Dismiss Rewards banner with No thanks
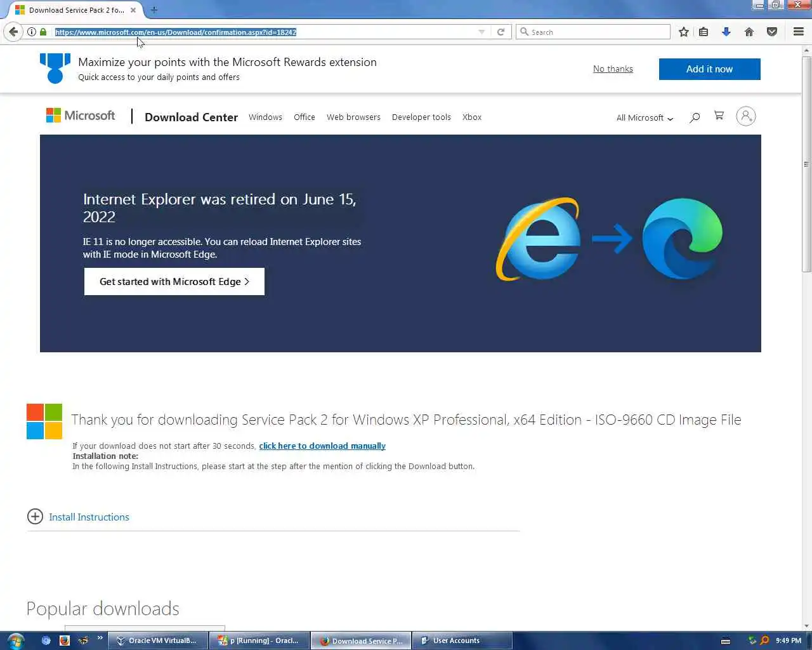This screenshot has width=812, height=650. click(x=613, y=69)
